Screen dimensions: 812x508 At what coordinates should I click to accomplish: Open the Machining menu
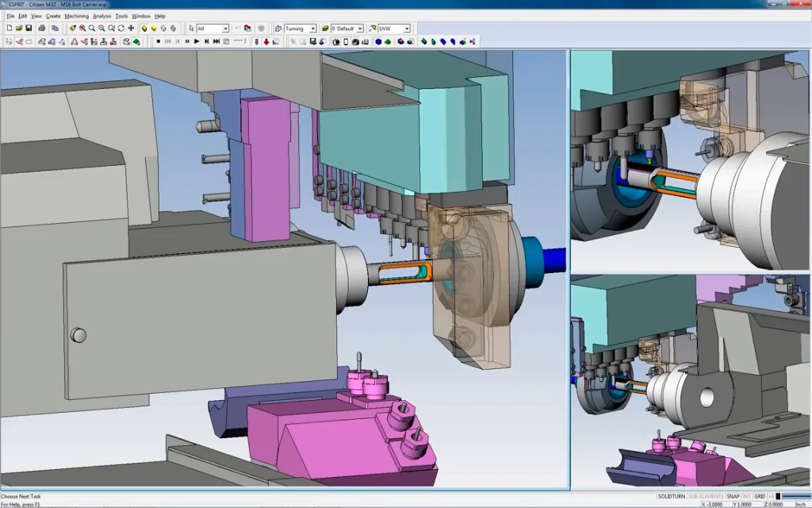76,16
